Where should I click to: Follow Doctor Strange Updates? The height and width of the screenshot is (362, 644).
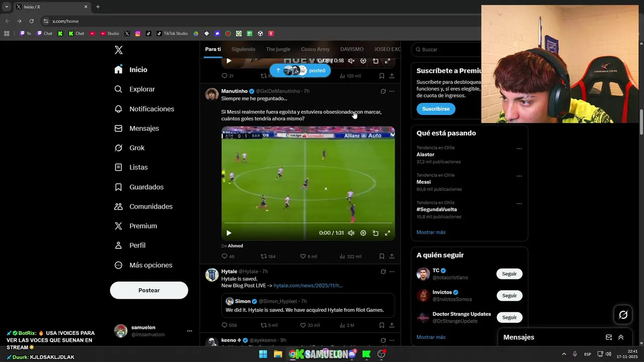[509, 317]
